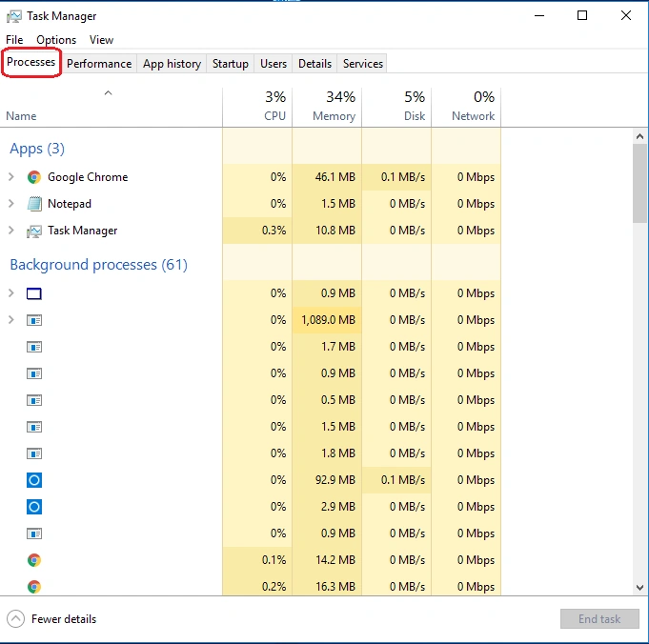Open the File menu
This screenshot has height=644, width=649.
point(14,40)
